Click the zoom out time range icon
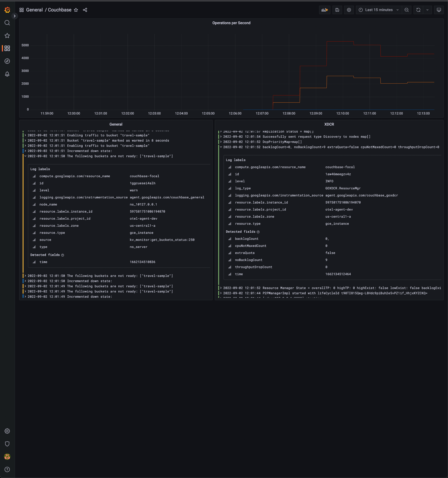Viewport: 448px width, 478px height. [406, 10]
